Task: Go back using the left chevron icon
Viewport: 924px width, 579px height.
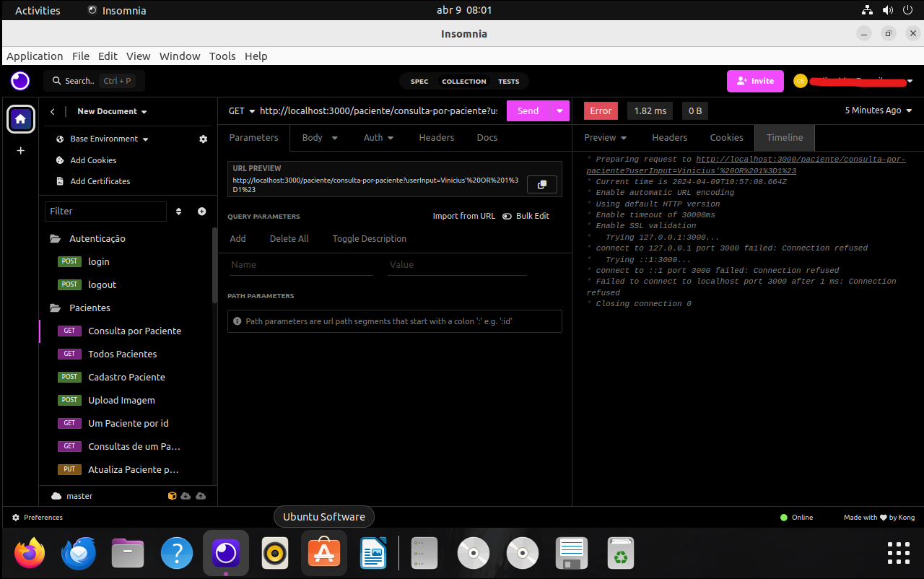Action: [x=52, y=111]
